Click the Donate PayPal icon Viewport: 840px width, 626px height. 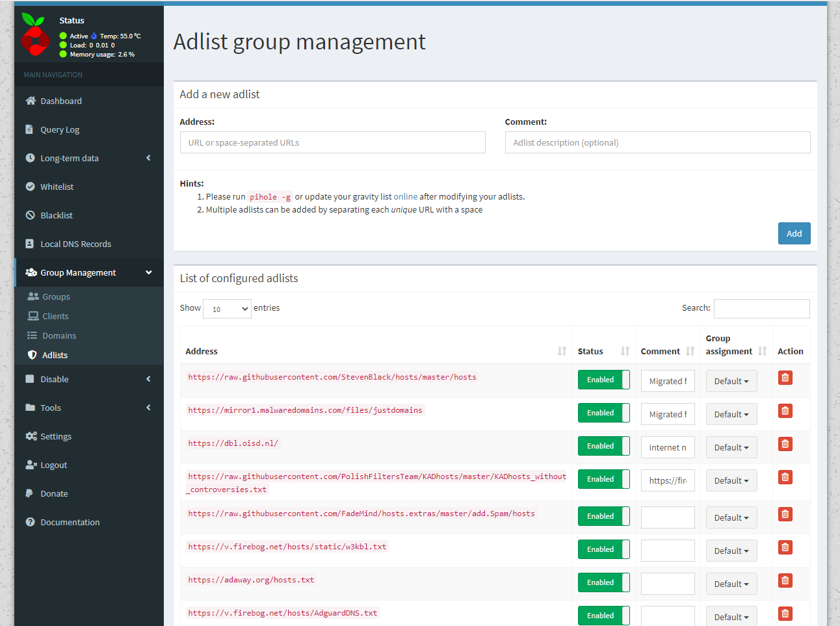[x=29, y=493]
